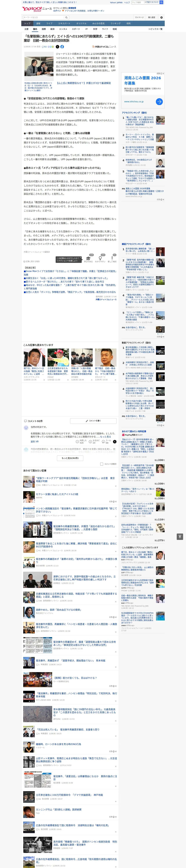Open the 弁護士ドットコムニュース source logo
This screenshot has width=186, height=868.
tap(104, 47)
